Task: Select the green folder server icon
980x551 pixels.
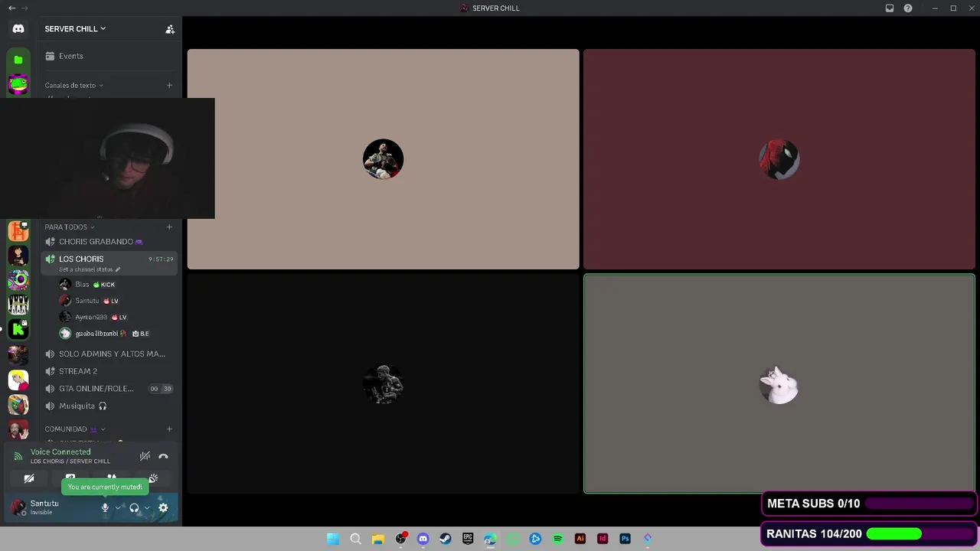Action: (x=18, y=60)
